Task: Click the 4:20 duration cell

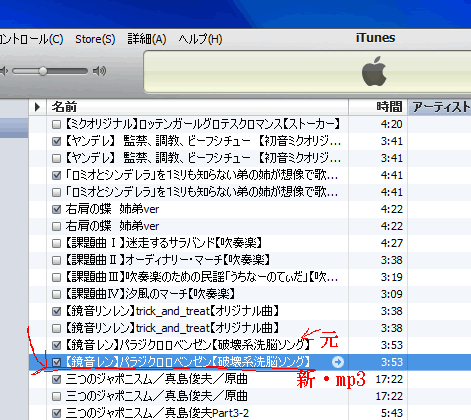Action: 391,124
